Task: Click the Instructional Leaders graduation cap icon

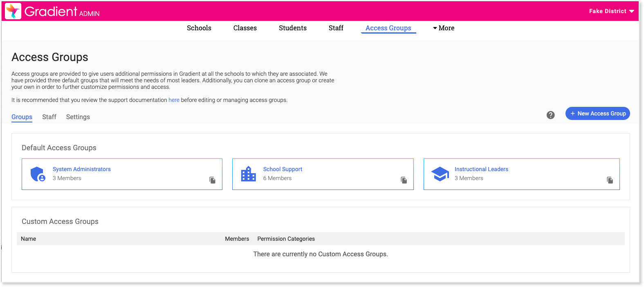Action: click(x=440, y=174)
